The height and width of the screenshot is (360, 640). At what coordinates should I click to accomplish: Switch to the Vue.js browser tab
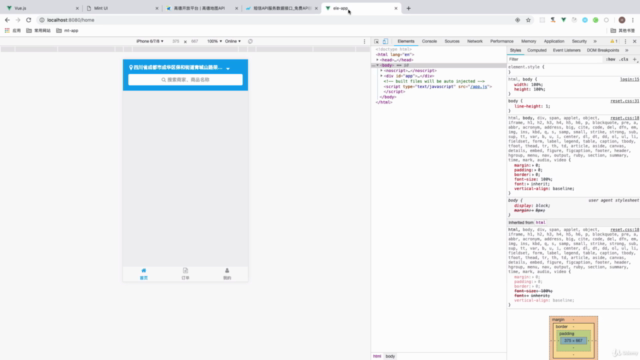tap(41, 8)
